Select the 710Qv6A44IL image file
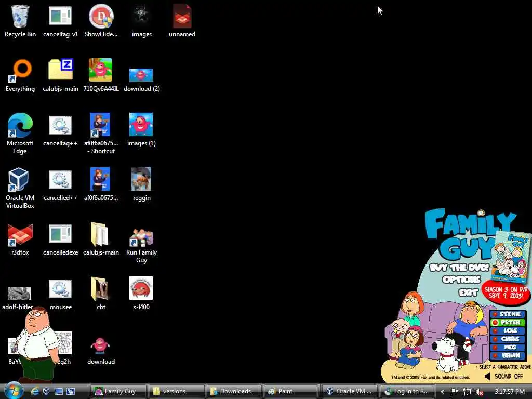This screenshot has width=532, height=399. 101,75
